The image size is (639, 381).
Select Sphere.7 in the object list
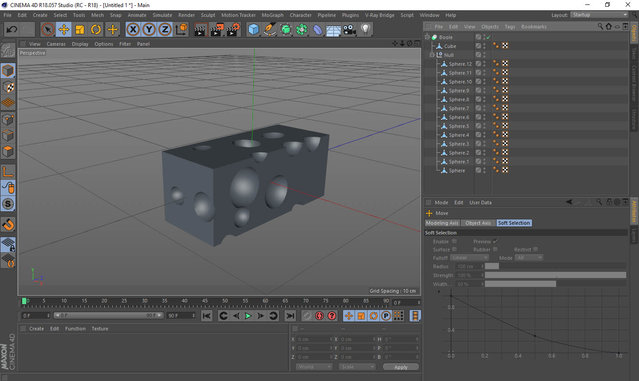458,108
